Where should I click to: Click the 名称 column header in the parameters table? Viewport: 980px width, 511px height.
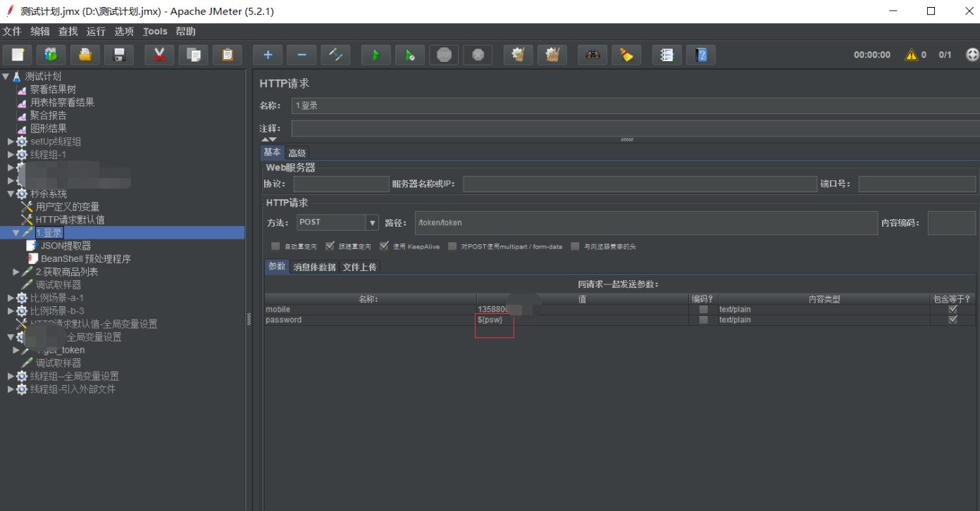pyautogui.click(x=371, y=299)
